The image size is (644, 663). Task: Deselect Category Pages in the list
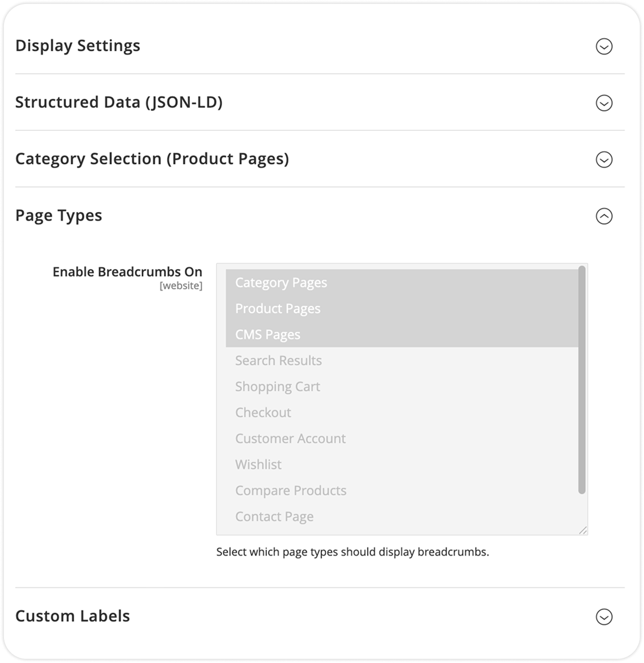tap(281, 283)
